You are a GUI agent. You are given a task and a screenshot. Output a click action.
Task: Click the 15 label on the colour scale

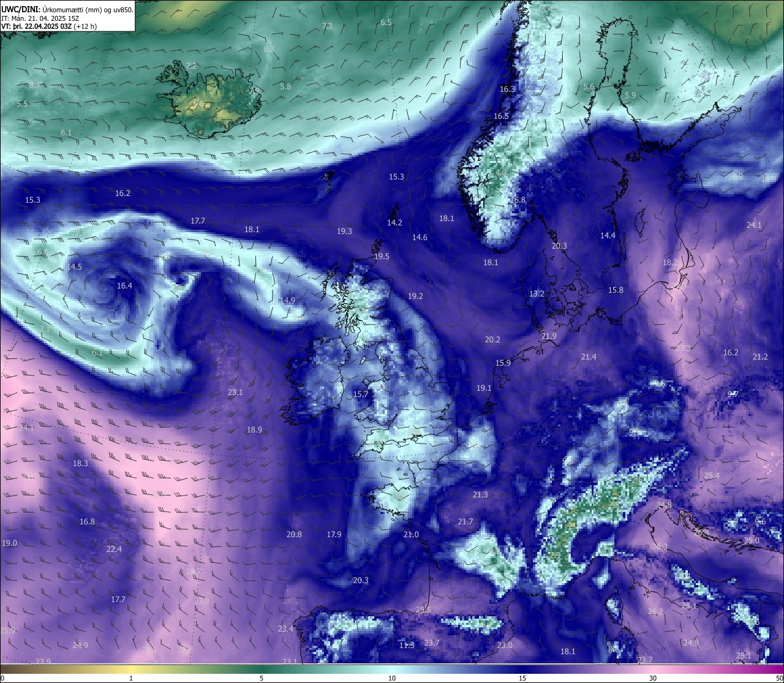point(522,678)
